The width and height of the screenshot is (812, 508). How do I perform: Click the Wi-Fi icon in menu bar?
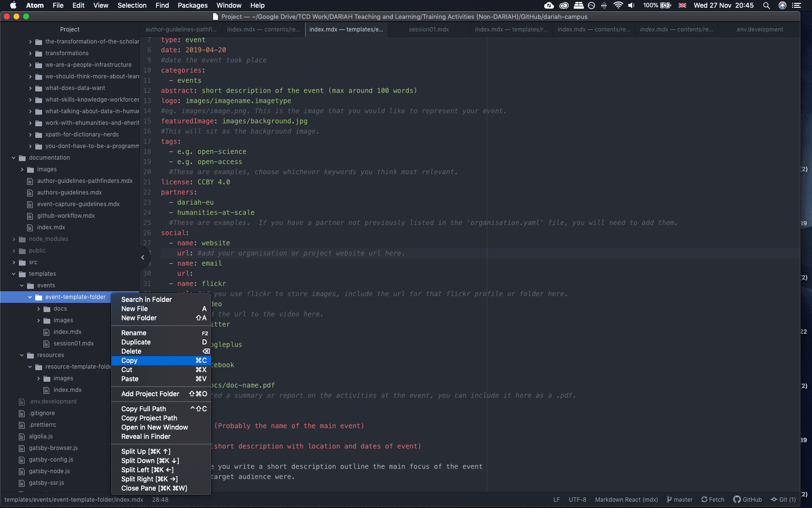[x=618, y=5]
